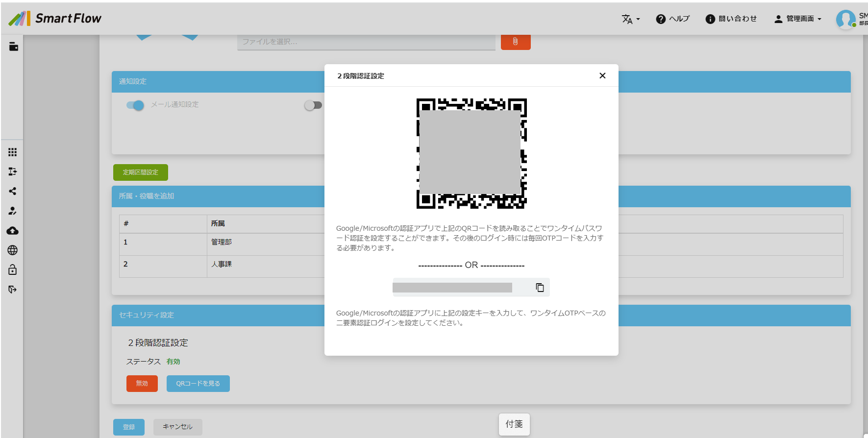The width and height of the screenshot is (868, 438).
Task: Click the logout icon in sidebar
Action: [x=13, y=290]
